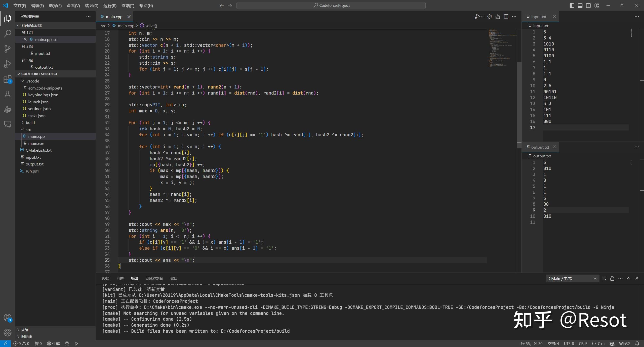Image resolution: width=644 pixels, height=347 pixels.
Task: Open the Testing beaker view
Action: coord(7,94)
